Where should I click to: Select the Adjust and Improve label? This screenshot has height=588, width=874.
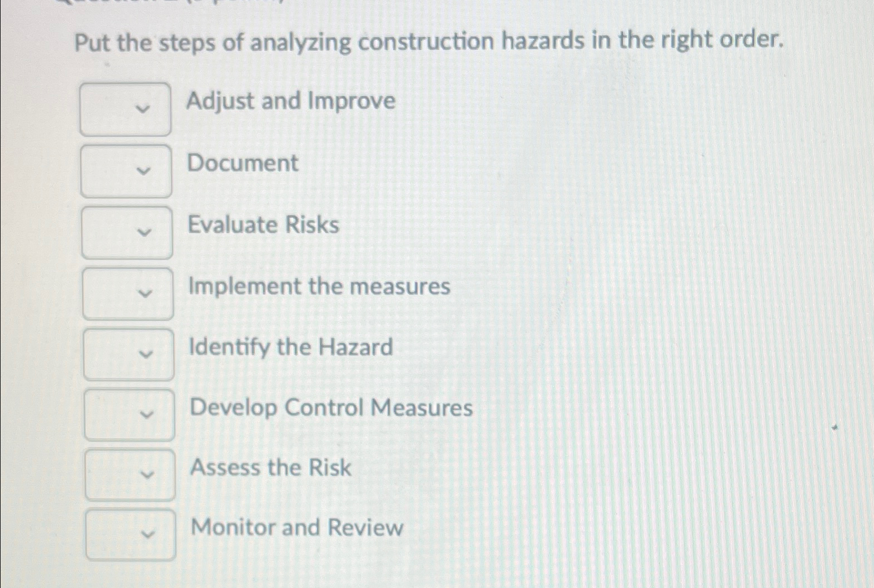[x=291, y=102]
